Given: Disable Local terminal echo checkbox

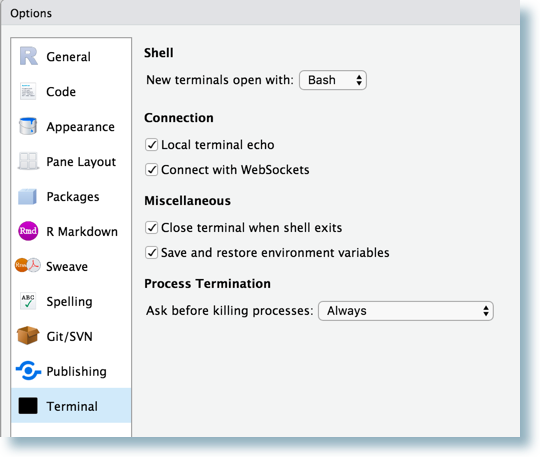Looking at the screenshot, I should 151,145.
